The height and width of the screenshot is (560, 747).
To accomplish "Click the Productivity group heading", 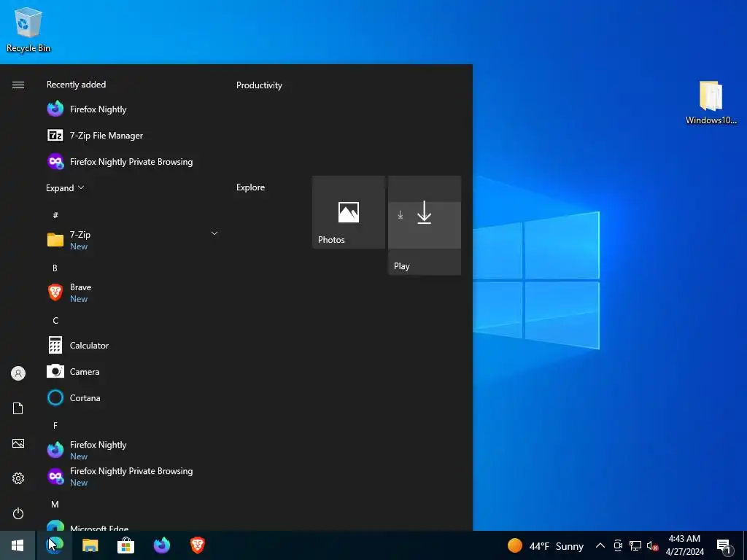I will [259, 85].
